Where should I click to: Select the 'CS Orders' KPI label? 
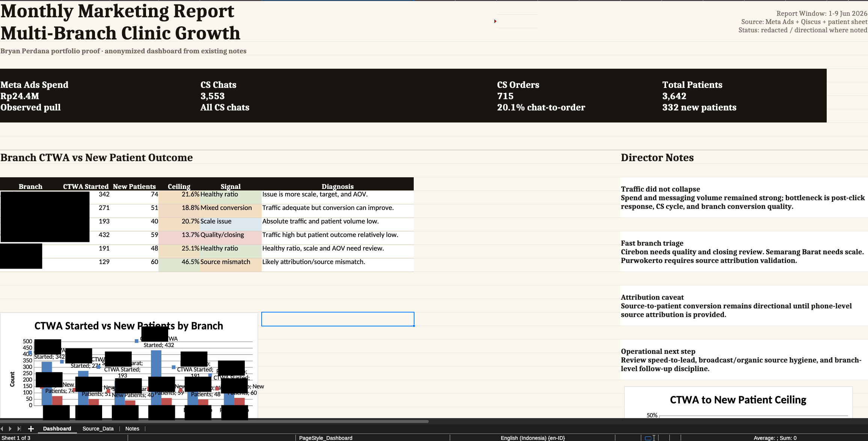point(518,85)
